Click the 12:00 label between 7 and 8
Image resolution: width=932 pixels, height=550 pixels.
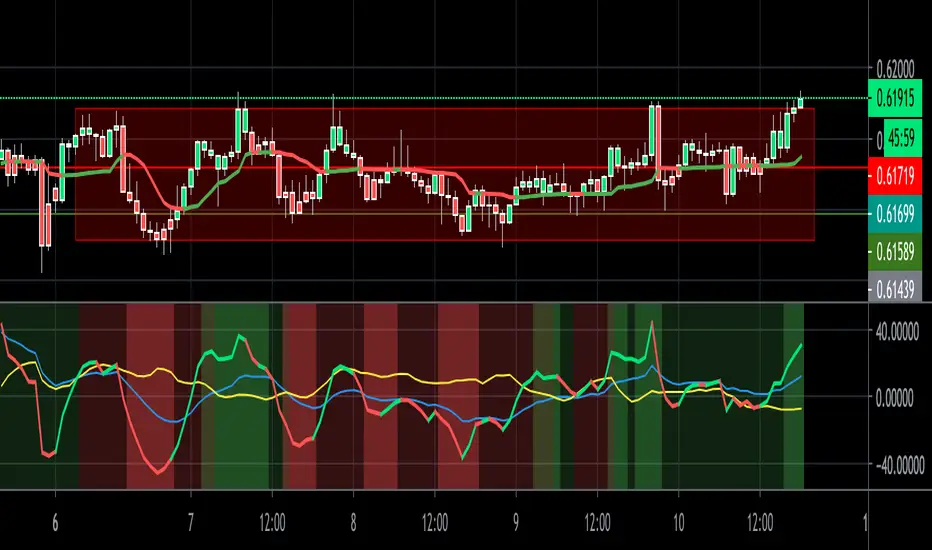[272, 523]
